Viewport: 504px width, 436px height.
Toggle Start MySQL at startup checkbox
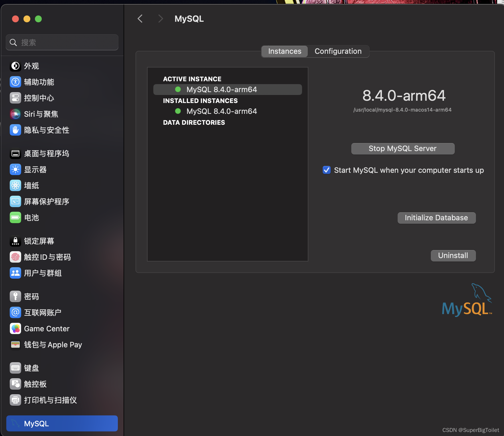click(327, 170)
